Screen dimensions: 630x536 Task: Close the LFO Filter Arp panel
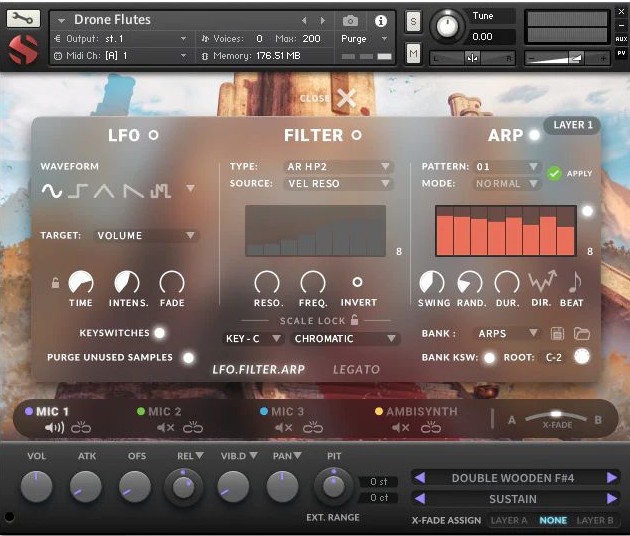[346, 98]
